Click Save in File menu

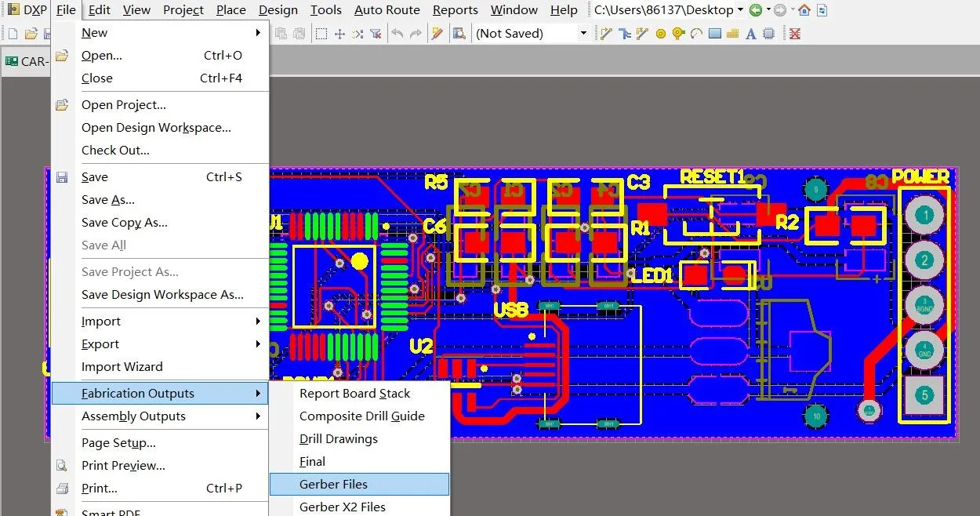pyautogui.click(x=161, y=177)
